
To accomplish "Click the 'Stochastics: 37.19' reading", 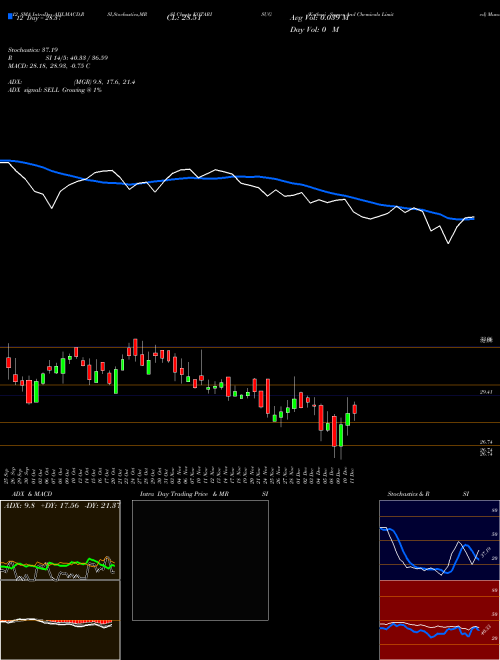I will point(32,50).
